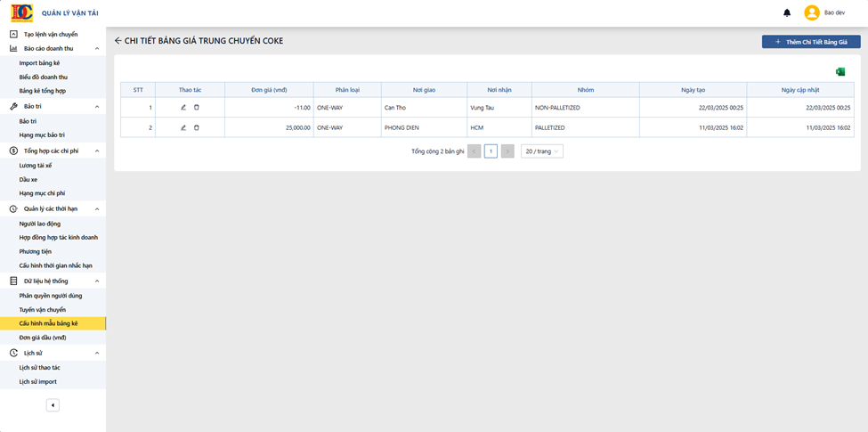Go back using the arrow beside the page title
Viewport: 868px width, 432px height.
(x=118, y=41)
